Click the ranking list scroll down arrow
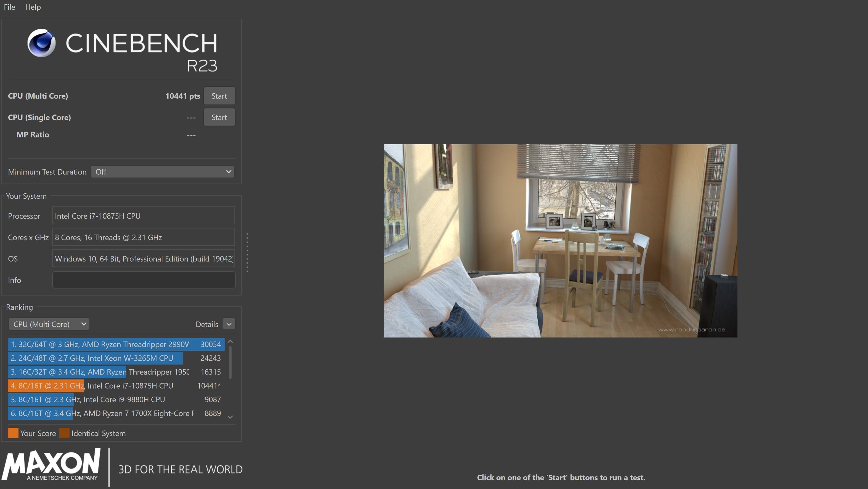The image size is (868, 489). (230, 417)
